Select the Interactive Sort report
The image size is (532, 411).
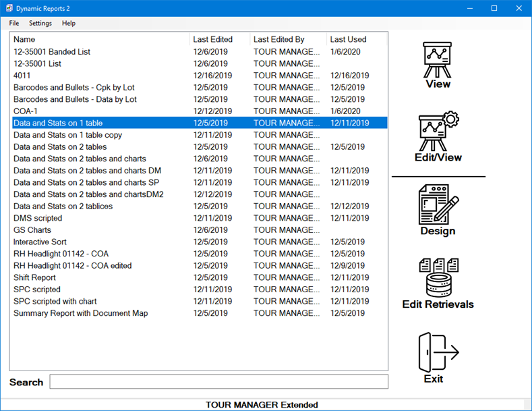(x=40, y=242)
